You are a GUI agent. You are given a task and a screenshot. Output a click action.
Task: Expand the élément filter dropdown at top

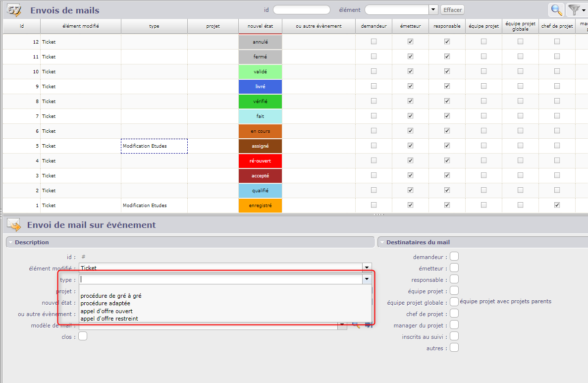point(433,10)
